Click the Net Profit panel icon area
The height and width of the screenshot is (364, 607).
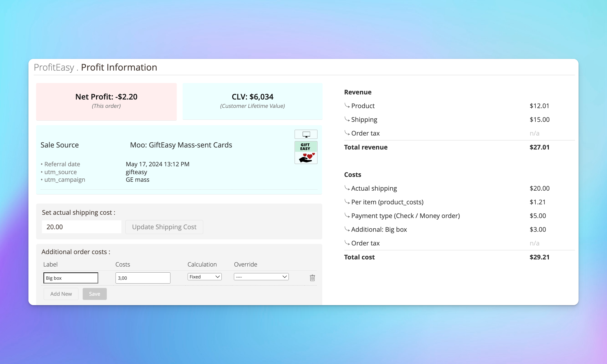(106, 100)
